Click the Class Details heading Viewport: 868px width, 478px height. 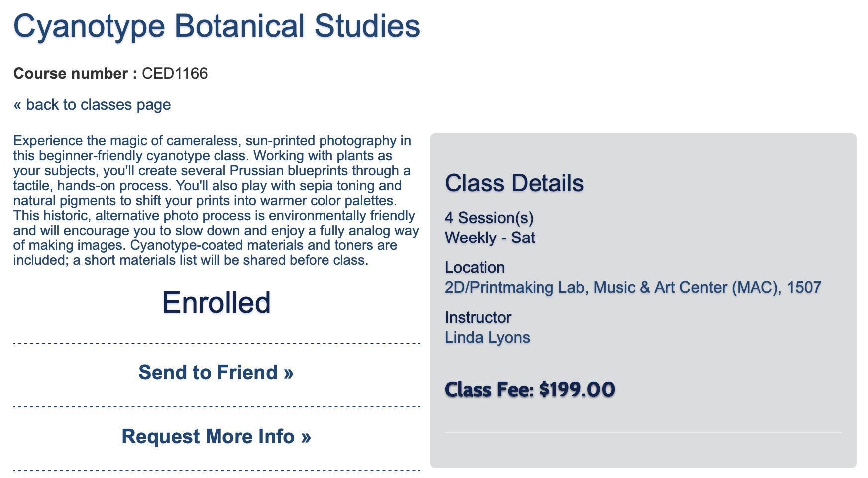514,183
